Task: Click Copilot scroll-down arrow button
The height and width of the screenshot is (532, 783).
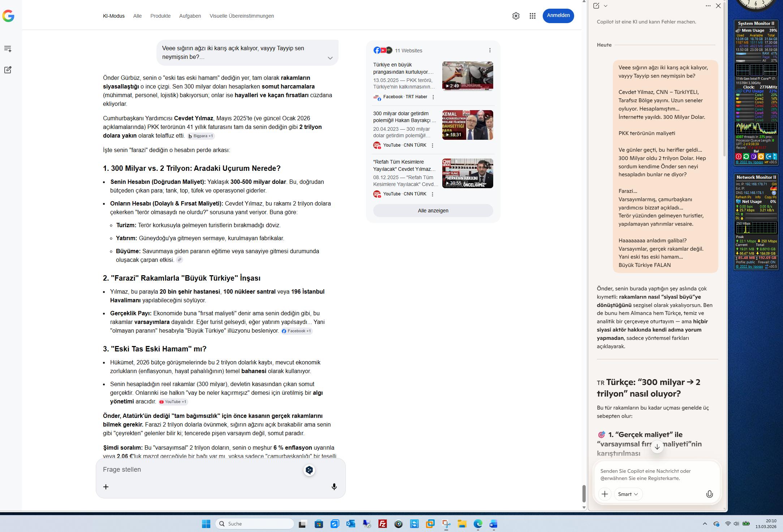Action: [x=657, y=447]
